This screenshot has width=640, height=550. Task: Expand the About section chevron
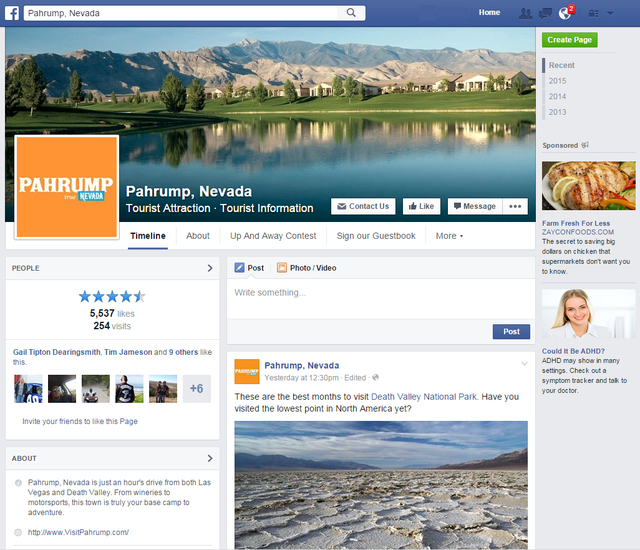210,458
